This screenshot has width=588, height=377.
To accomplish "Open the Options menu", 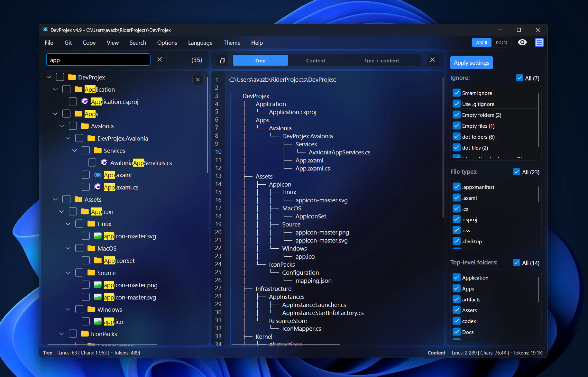I will click(x=167, y=42).
